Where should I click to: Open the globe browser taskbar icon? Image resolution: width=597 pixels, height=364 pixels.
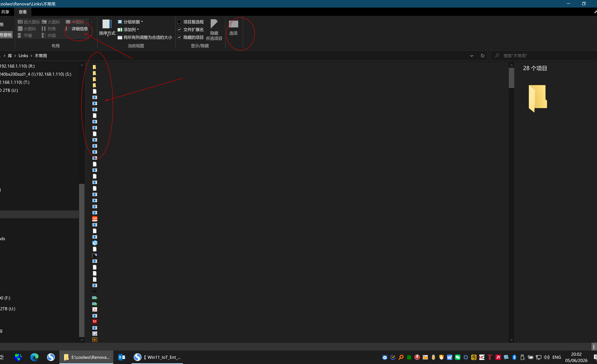tap(18, 357)
